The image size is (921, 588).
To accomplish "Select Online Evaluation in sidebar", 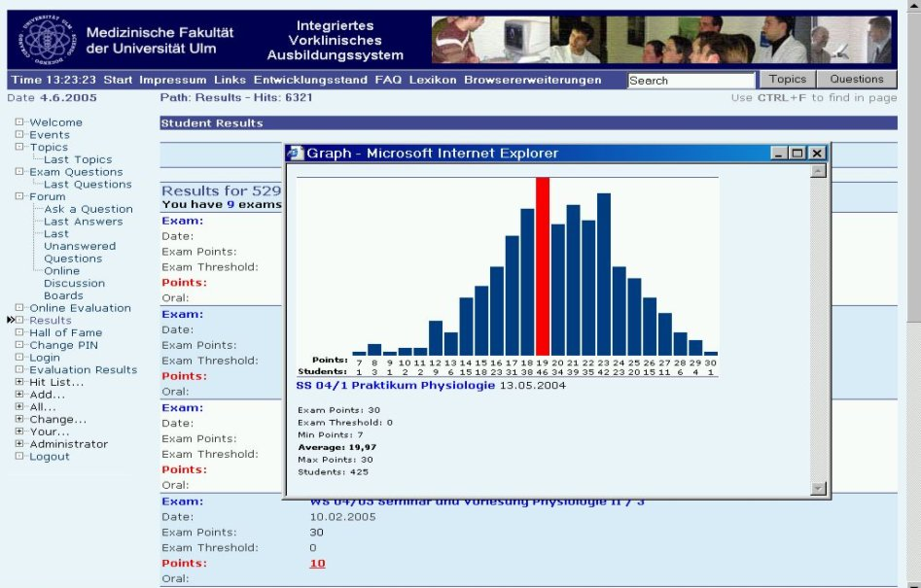I will 80,308.
